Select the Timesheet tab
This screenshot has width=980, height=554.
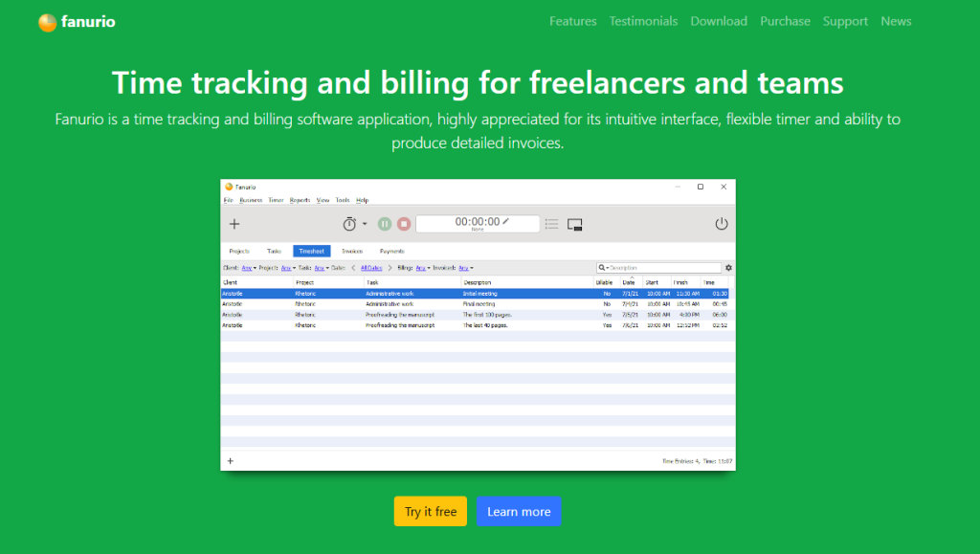click(x=311, y=251)
